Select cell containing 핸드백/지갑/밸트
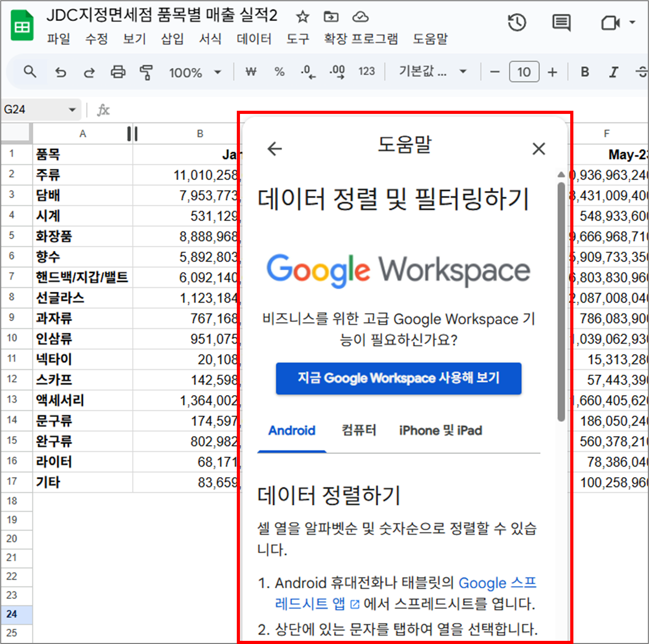The image size is (649, 644). click(x=82, y=277)
